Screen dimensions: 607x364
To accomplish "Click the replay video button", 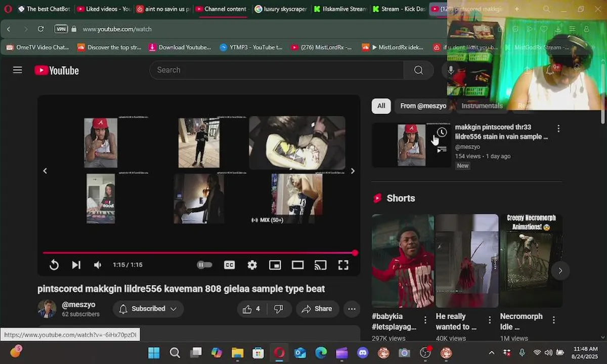I will point(54,265).
